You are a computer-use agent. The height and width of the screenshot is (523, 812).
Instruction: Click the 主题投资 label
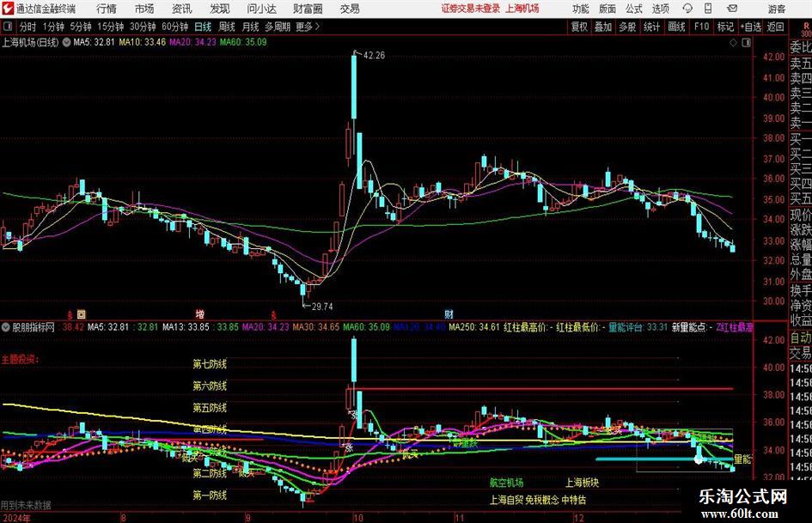pos(20,359)
